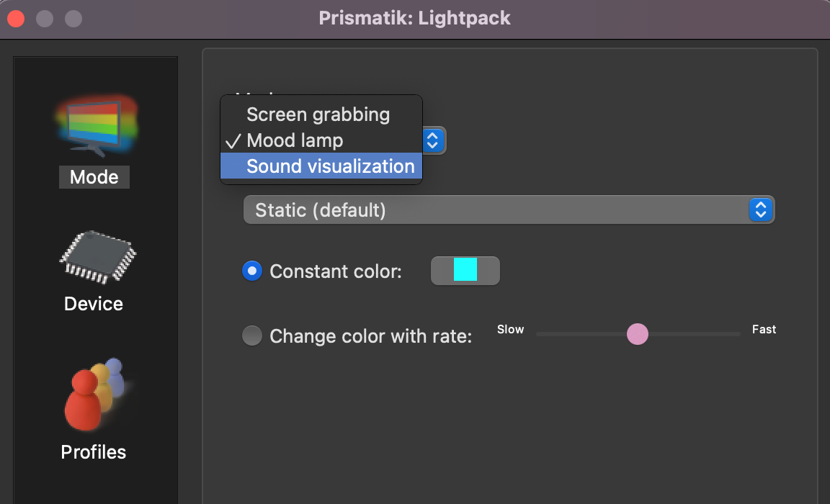830x504 pixels.
Task: Open the Profiles people icon
Action: coord(94,394)
